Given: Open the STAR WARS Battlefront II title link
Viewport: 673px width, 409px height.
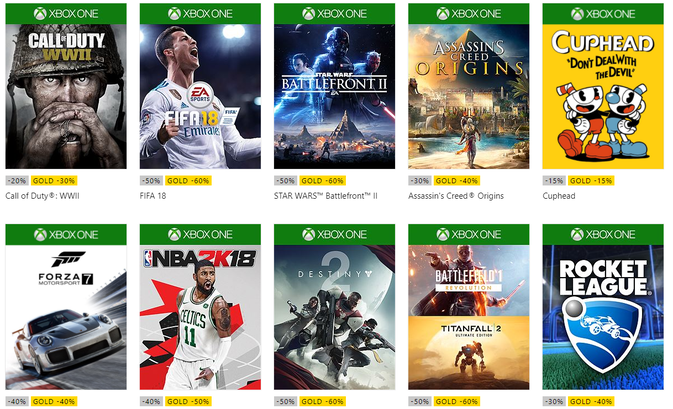Looking at the screenshot, I should (x=326, y=196).
